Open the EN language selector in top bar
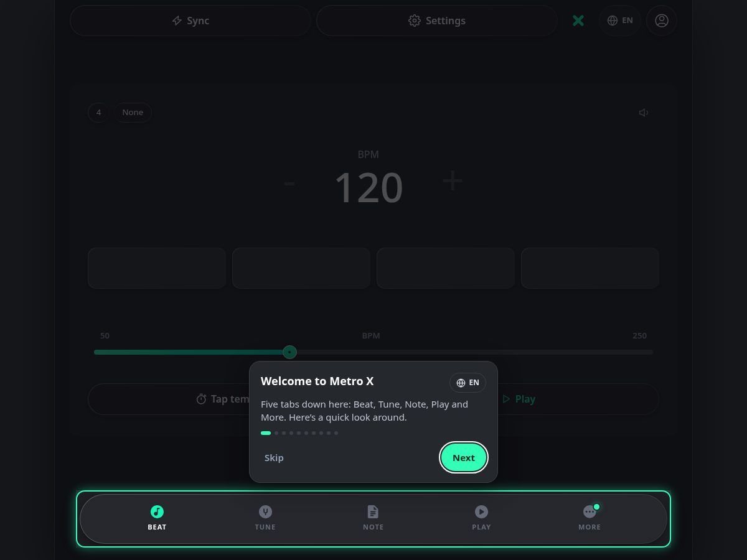This screenshot has height=560, width=747. pyautogui.click(x=620, y=21)
